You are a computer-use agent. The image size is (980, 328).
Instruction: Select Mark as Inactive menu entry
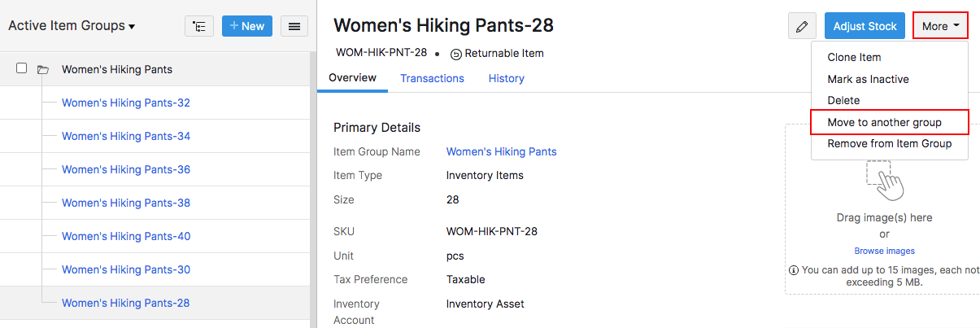pyautogui.click(x=868, y=79)
